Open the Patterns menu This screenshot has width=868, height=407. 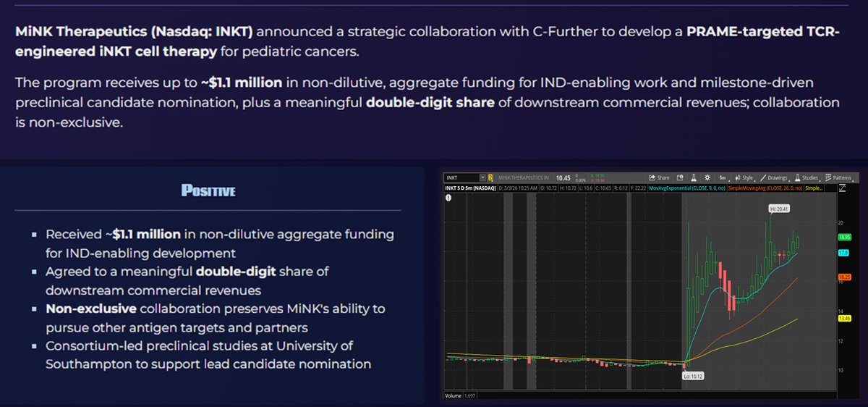pos(840,177)
